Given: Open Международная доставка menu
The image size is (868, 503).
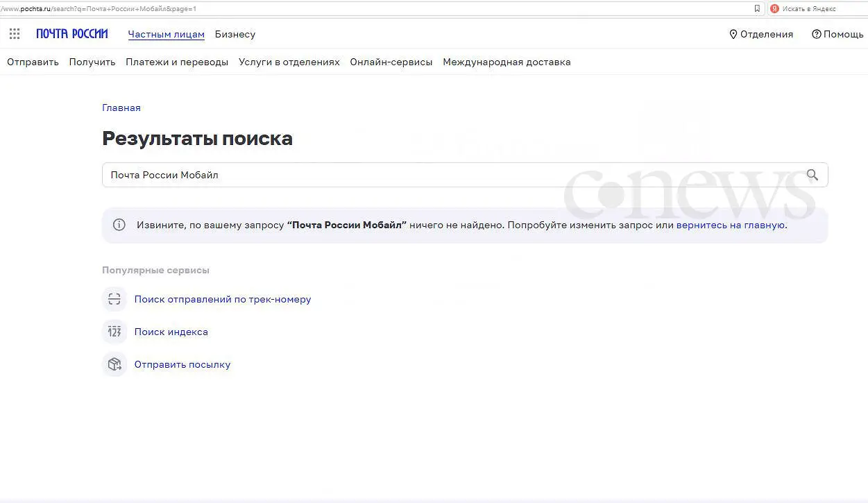Looking at the screenshot, I should [507, 62].
